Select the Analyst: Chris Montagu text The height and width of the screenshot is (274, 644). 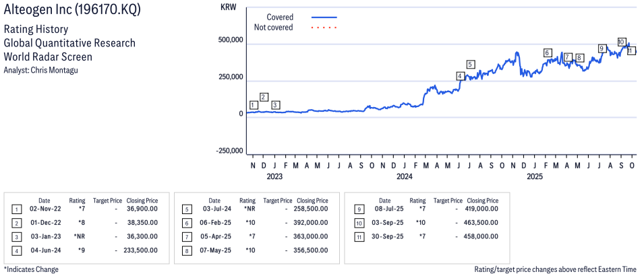[41, 70]
